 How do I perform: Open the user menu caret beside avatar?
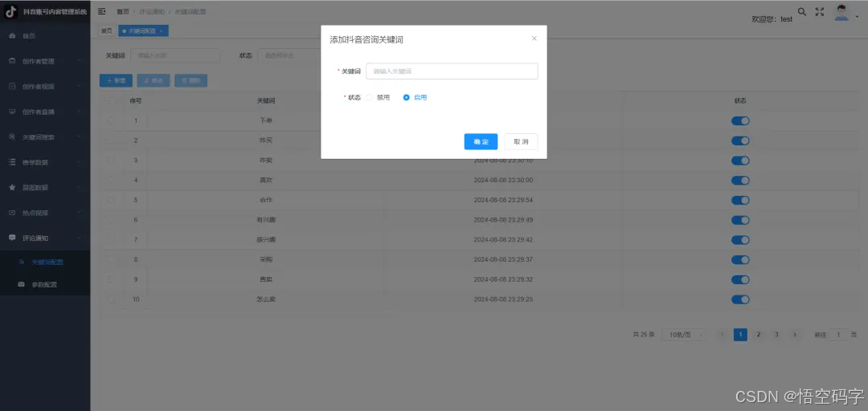(857, 18)
